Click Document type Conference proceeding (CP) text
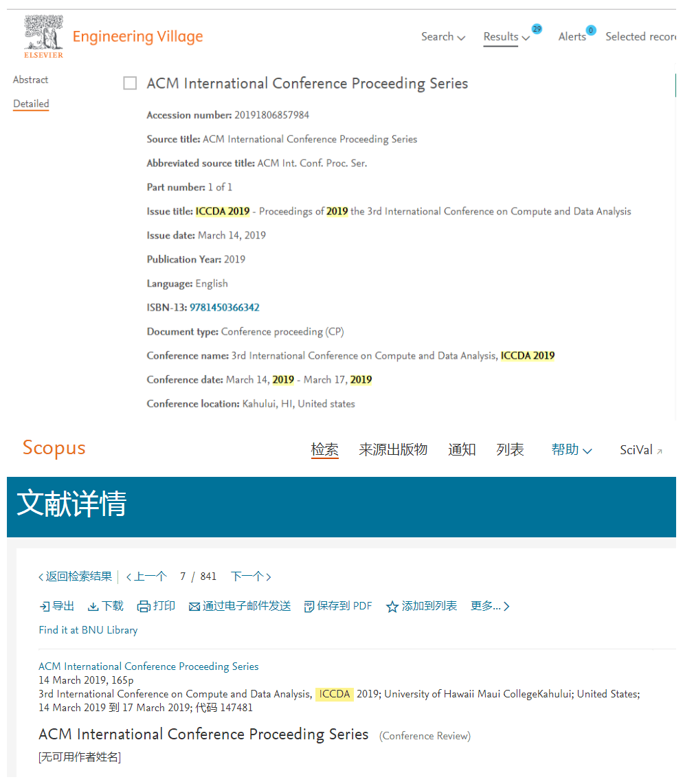Viewport: 683px width, 784px height. (282, 332)
